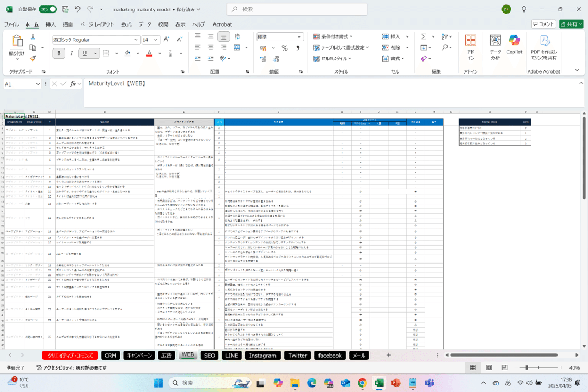
Task: Open Chrome from the taskbar
Action: pos(362,383)
